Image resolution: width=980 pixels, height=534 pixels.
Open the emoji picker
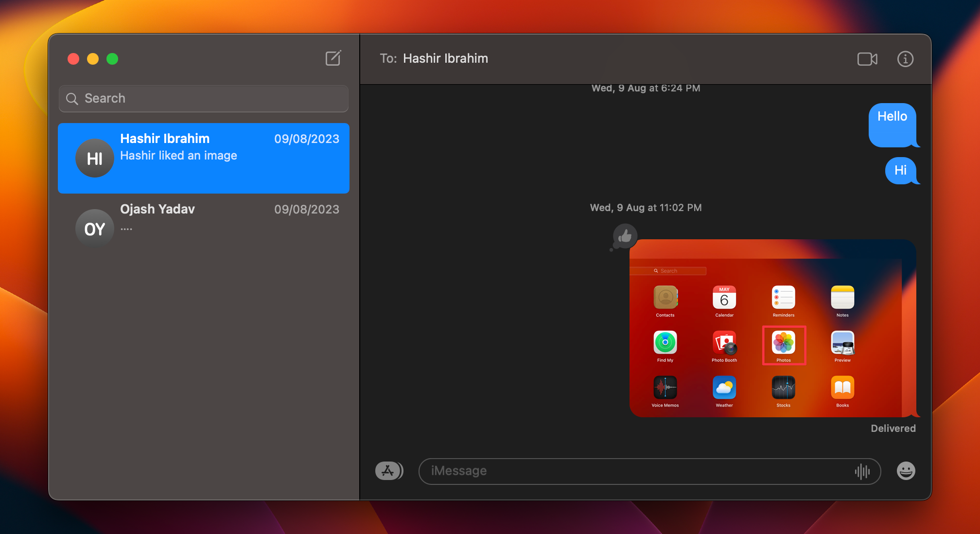coord(906,471)
